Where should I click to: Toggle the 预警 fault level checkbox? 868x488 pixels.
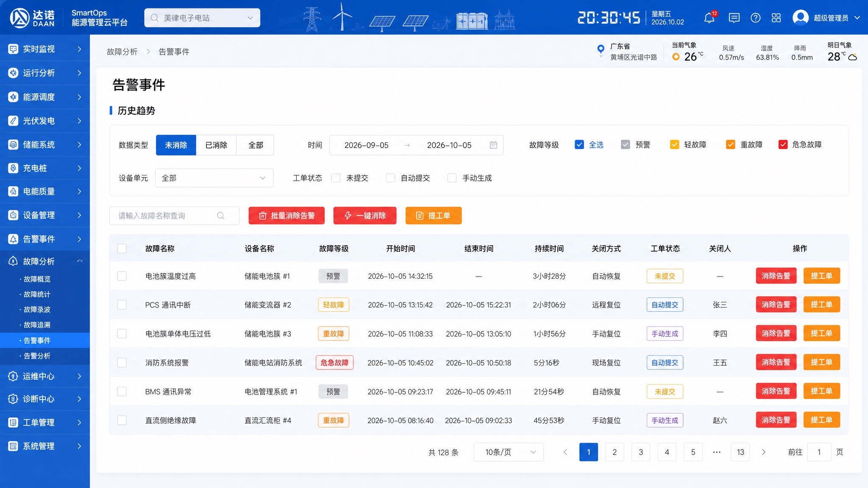point(625,145)
